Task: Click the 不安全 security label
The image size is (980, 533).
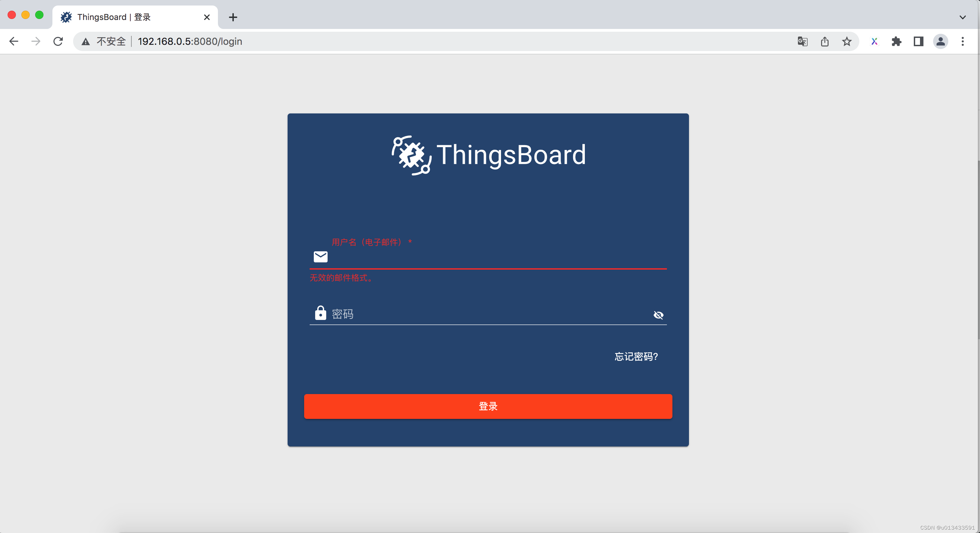Action: [x=111, y=41]
